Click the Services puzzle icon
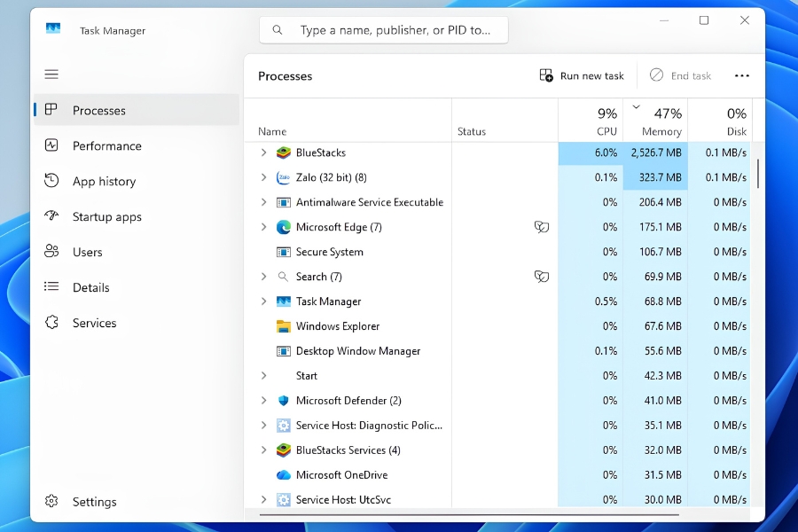This screenshot has width=798, height=532. tap(51, 322)
